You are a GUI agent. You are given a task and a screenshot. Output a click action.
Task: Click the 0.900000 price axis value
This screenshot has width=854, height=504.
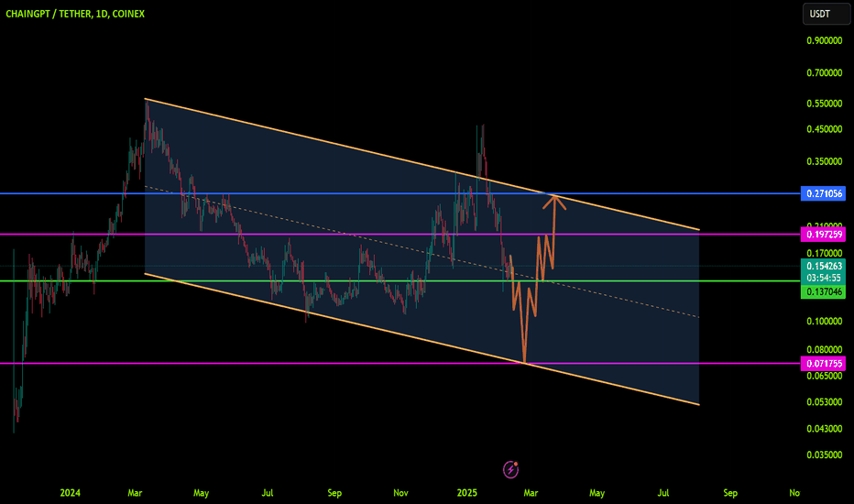click(824, 40)
